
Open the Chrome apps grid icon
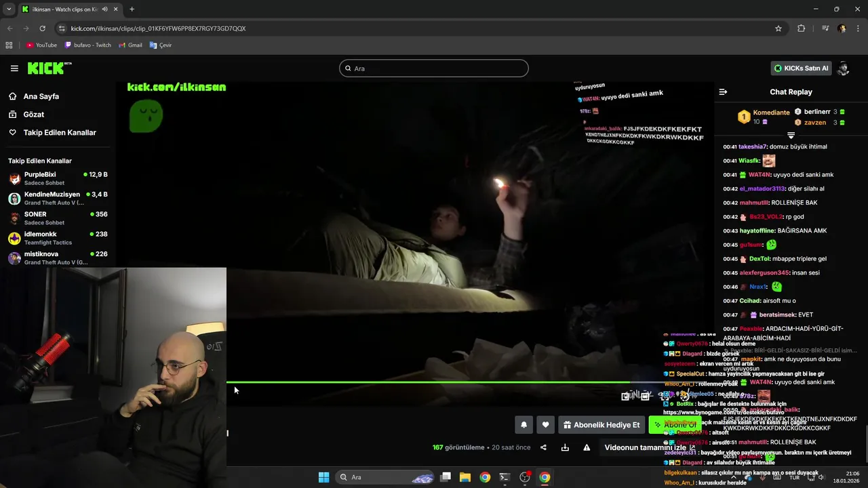point(9,45)
